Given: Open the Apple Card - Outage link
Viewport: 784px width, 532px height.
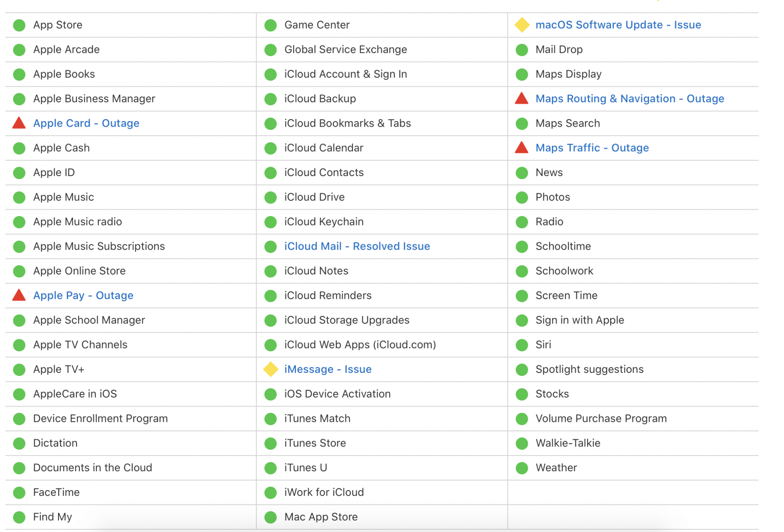Looking at the screenshot, I should (x=86, y=123).
